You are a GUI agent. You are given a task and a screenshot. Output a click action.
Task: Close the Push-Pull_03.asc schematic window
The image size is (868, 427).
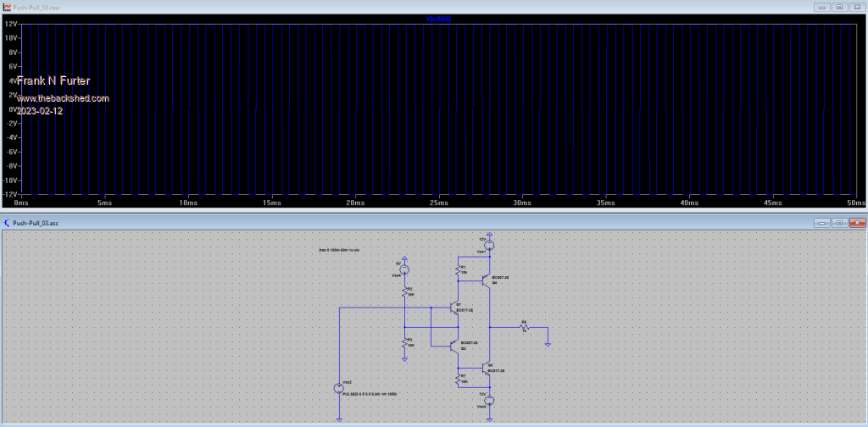click(x=857, y=223)
